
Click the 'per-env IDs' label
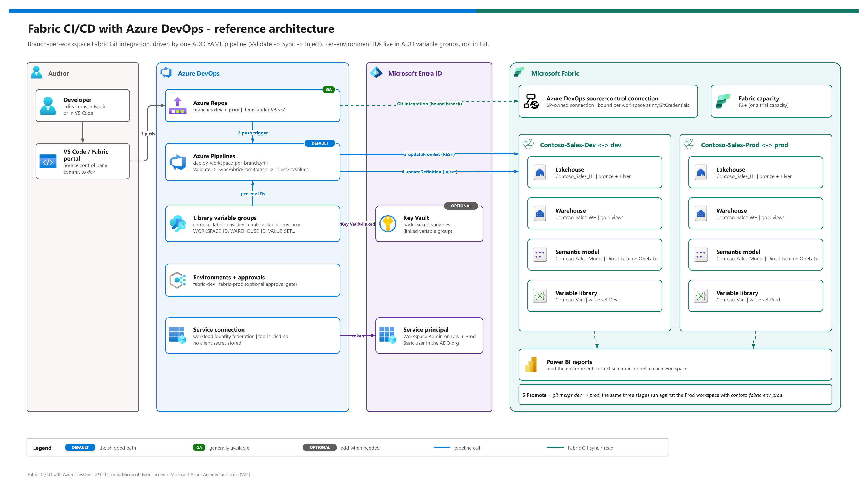[253, 194]
